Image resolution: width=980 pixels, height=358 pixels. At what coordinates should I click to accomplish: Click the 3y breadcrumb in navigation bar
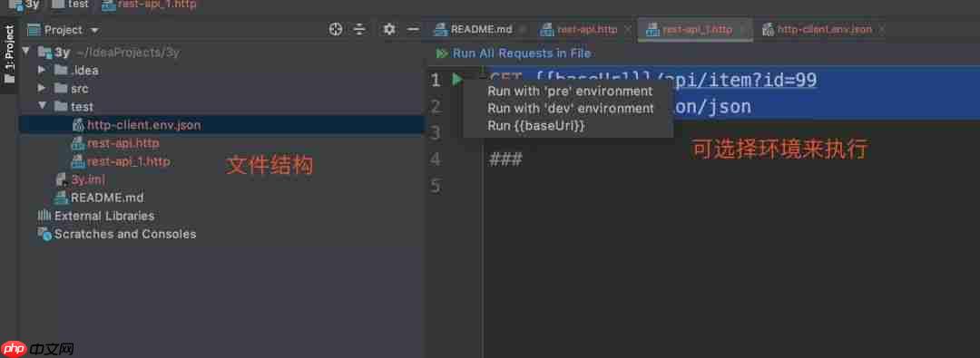[25, 5]
